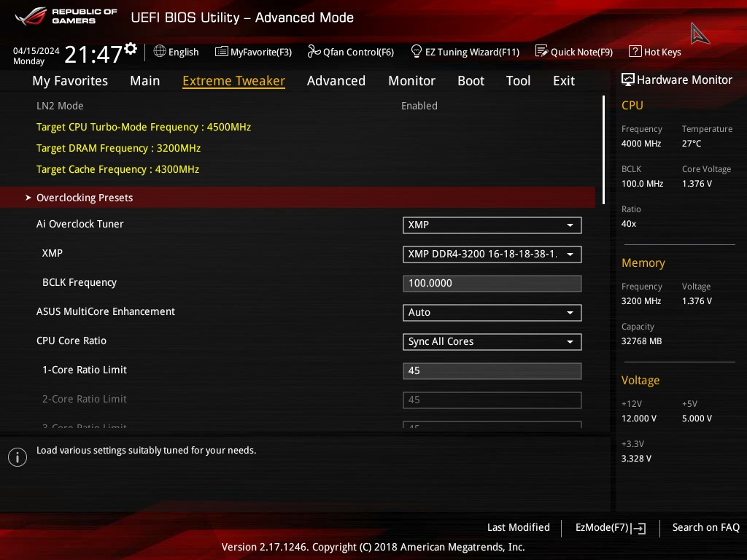This screenshot has height=560, width=747.
Task: Click the CPU temperature value 27°C
Action: click(692, 144)
